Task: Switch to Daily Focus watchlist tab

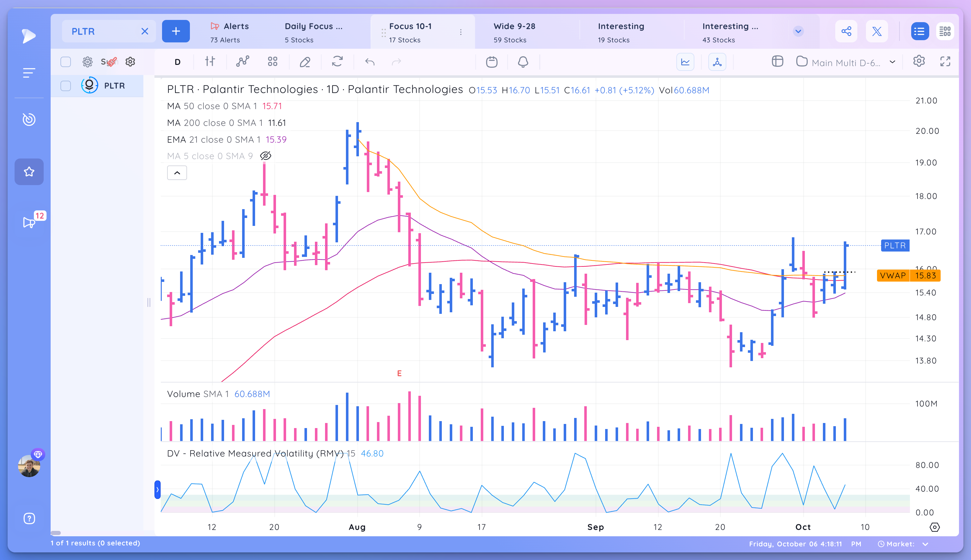Action: (314, 32)
